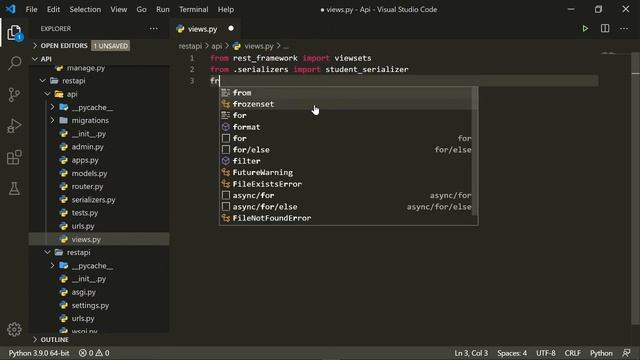Click the feedback icon in status bar
The height and width of the screenshot is (360, 640).
(627, 353)
